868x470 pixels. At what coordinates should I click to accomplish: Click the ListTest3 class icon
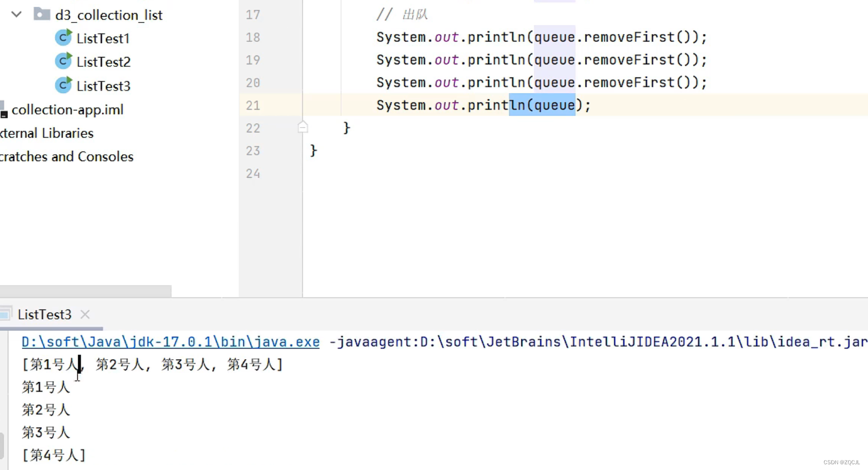(x=63, y=85)
